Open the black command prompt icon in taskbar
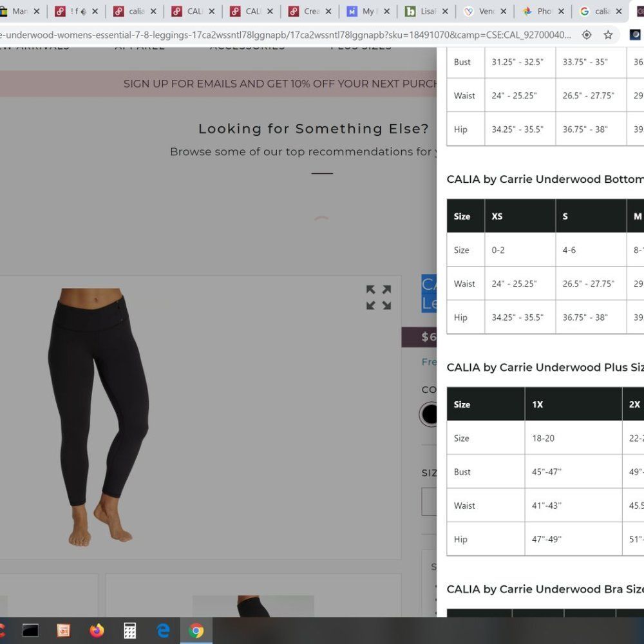644x644 pixels. point(30,630)
